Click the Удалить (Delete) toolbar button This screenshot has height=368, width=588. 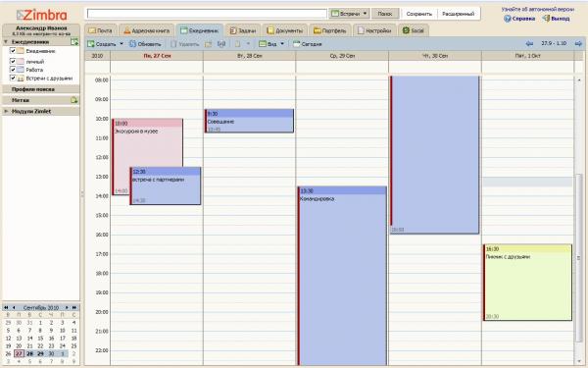pos(184,44)
